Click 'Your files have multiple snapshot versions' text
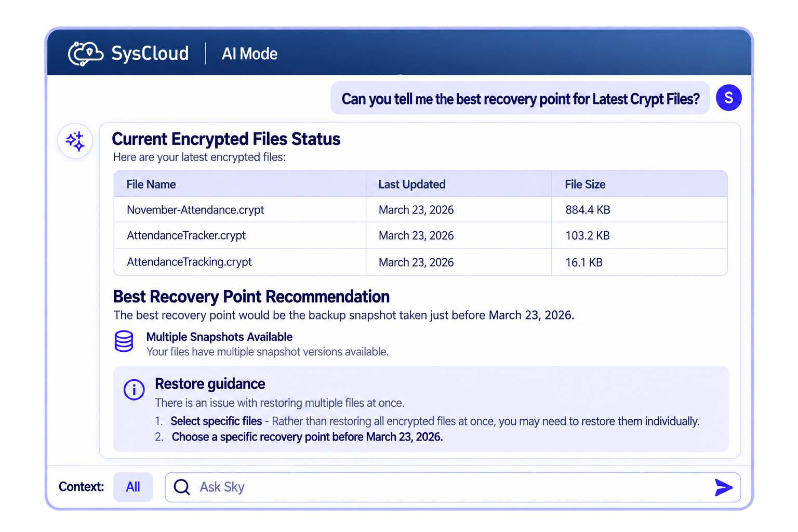 [268, 352]
